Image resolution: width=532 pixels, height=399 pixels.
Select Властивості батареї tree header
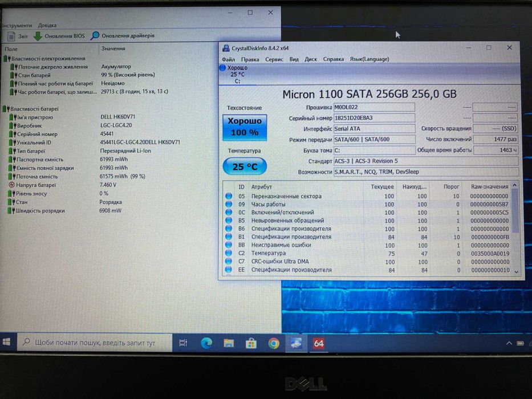(x=34, y=109)
